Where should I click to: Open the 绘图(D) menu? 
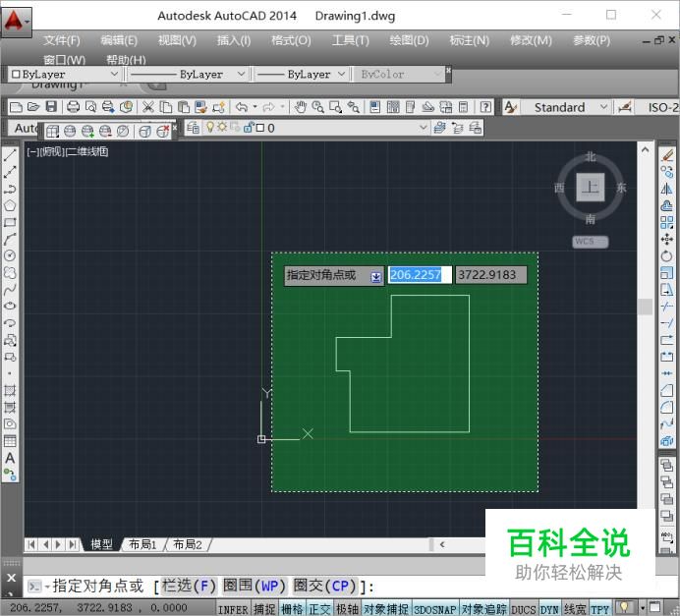tap(409, 40)
